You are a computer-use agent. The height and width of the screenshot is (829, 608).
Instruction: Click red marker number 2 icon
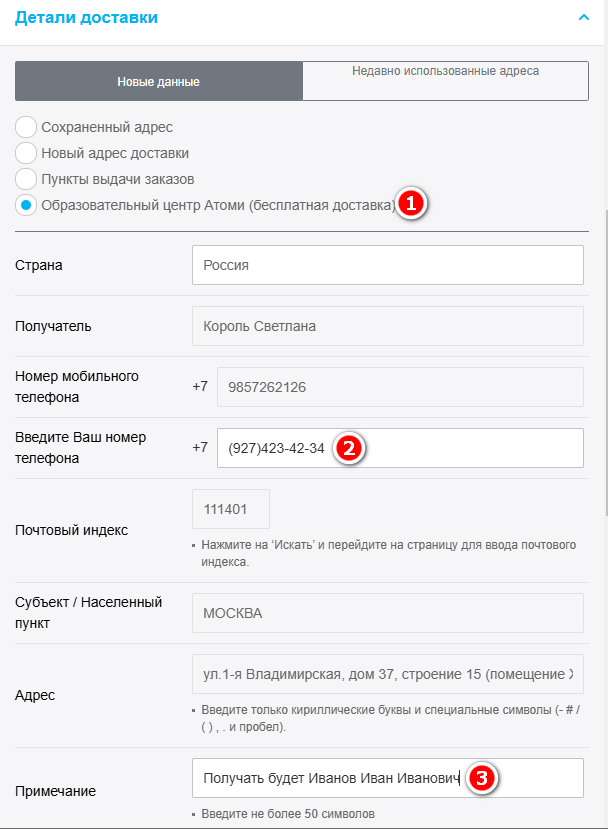pos(347,447)
